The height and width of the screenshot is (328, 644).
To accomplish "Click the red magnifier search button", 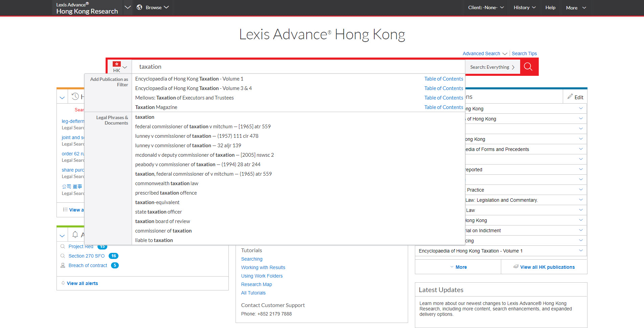I will (528, 67).
